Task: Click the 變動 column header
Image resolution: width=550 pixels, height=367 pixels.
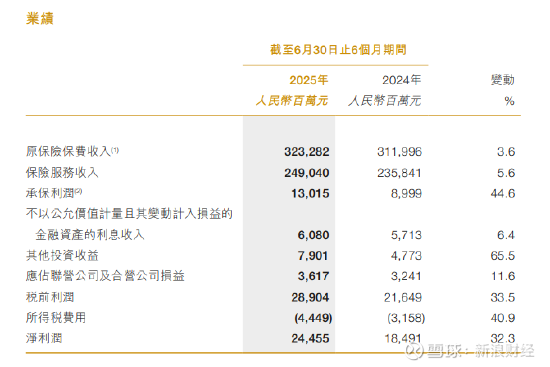Action: 503,80
